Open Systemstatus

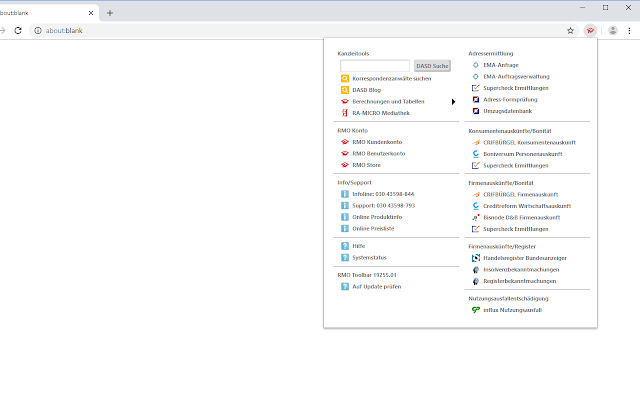coord(369,258)
